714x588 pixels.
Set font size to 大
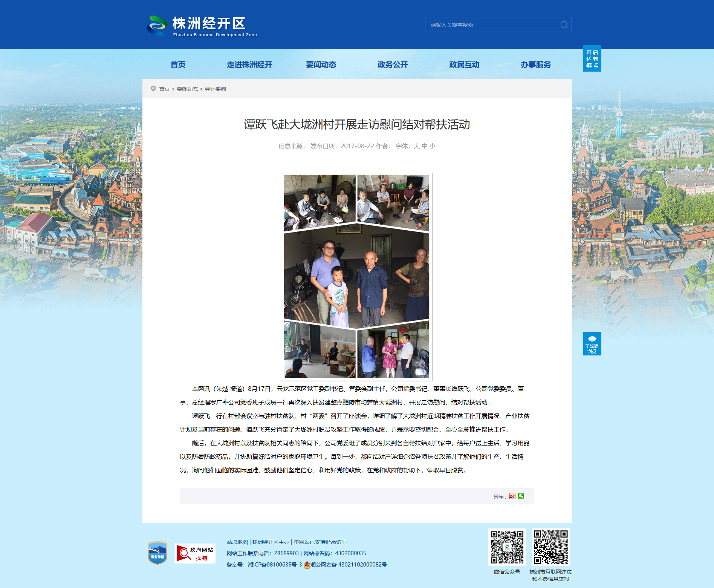[x=416, y=146]
